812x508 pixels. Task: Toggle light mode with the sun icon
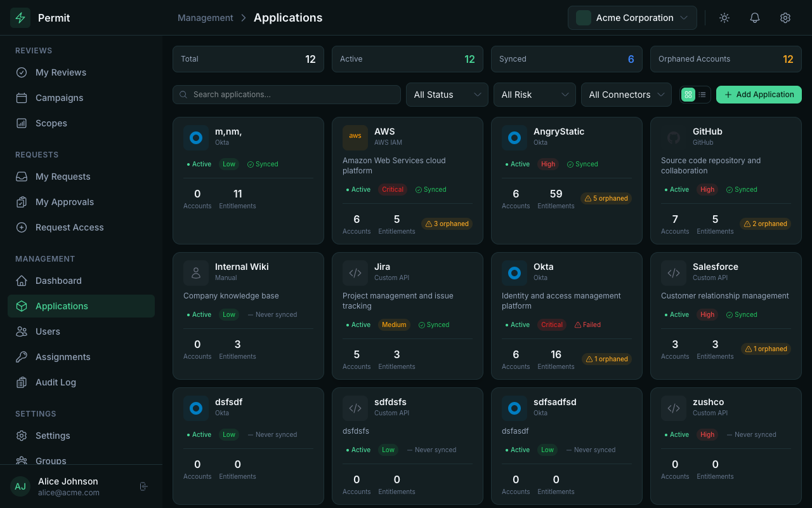click(x=724, y=18)
